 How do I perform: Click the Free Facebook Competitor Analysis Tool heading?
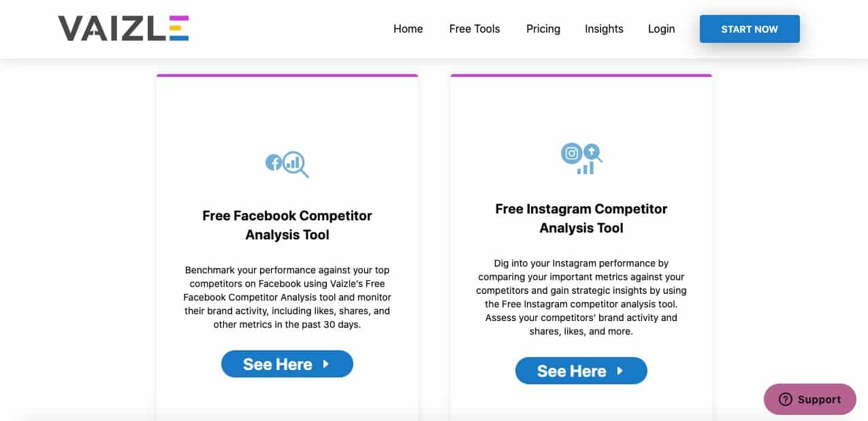[287, 225]
